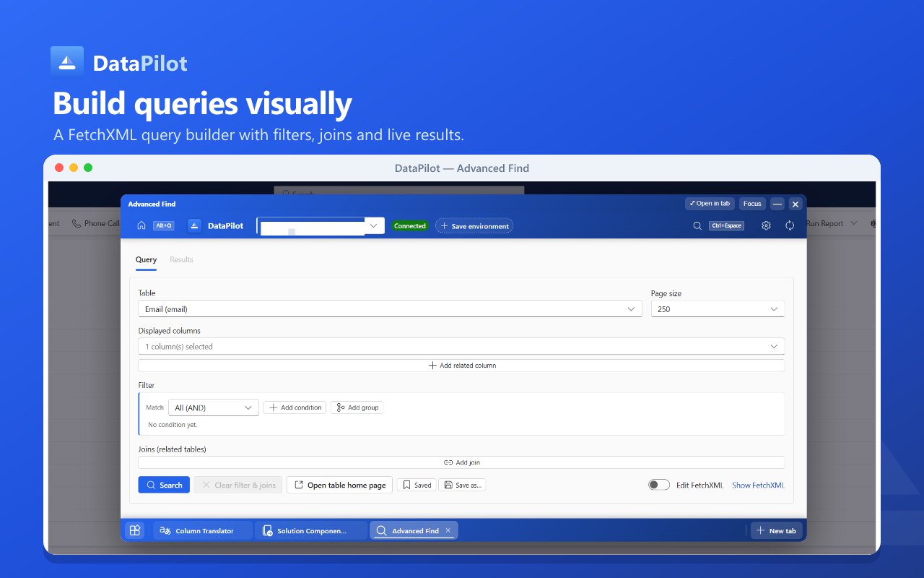Click the DataPilot sailboat logo in toolbar
Image resolution: width=924 pixels, height=578 pixels.
coord(195,225)
